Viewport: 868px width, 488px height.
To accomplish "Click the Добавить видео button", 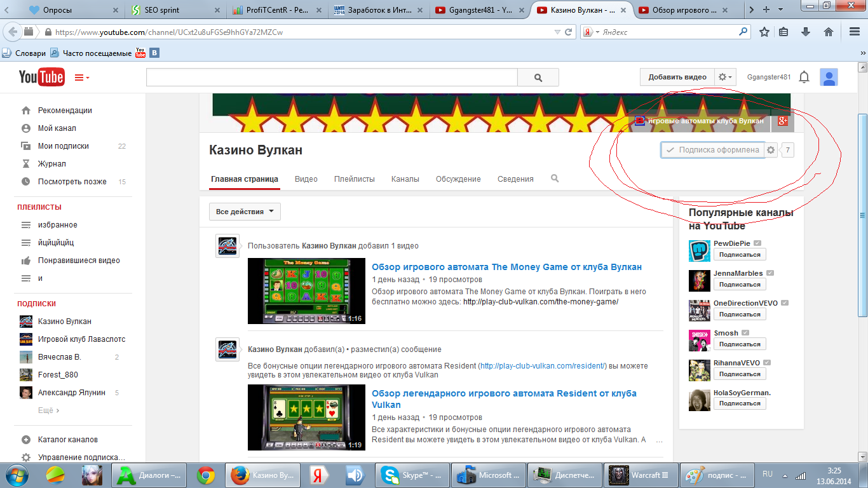I will [677, 77].
